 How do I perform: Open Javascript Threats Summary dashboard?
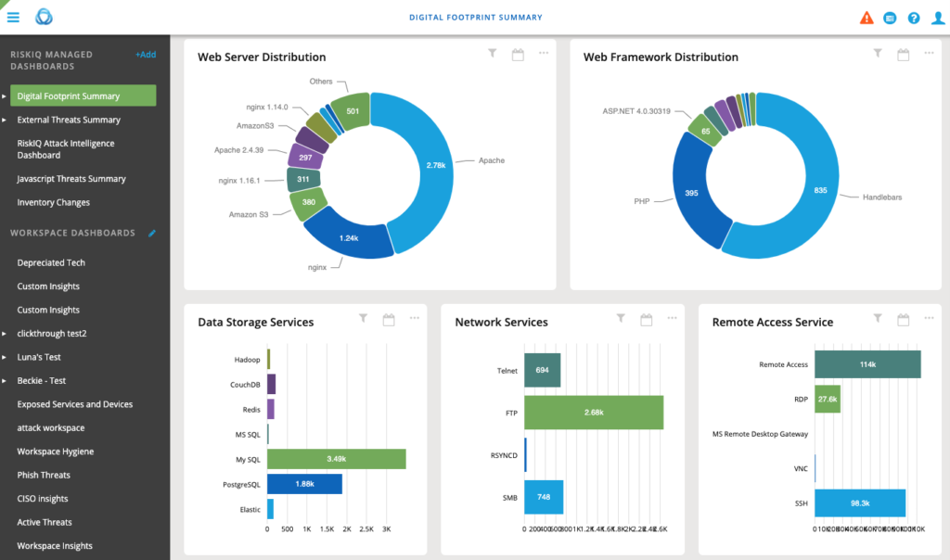[71, 179]
